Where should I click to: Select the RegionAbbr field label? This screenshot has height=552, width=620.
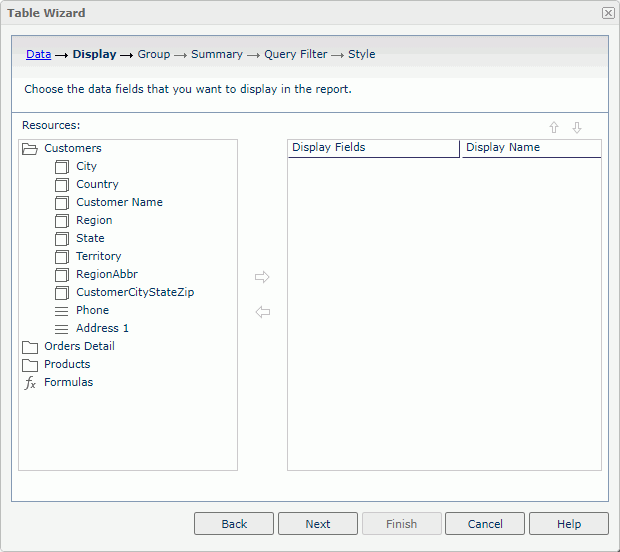pyautogui.click(x=107, y=274)
